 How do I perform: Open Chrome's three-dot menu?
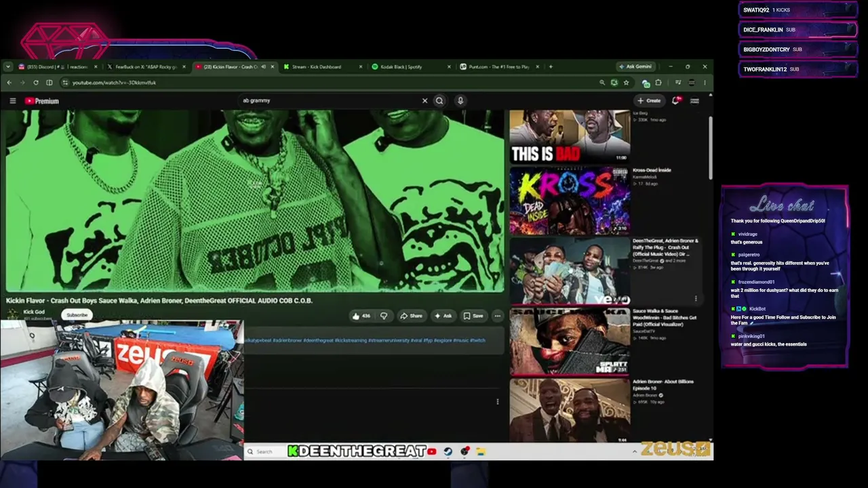(705, 83)
